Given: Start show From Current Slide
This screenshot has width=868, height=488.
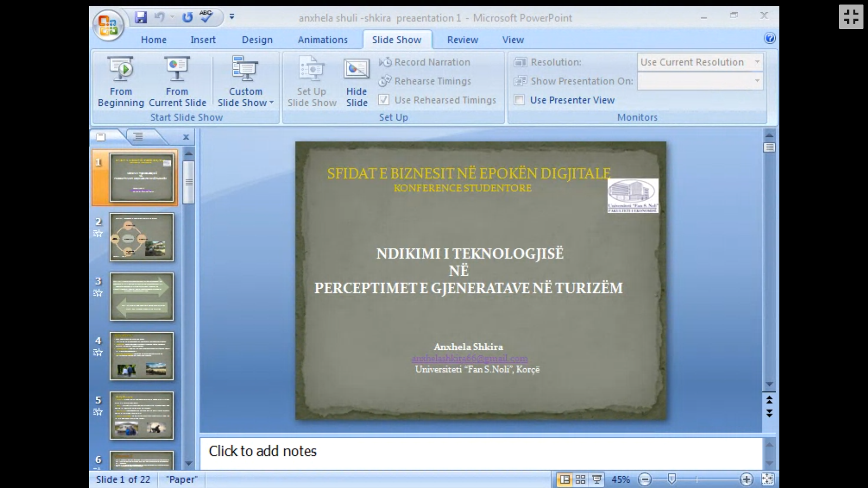Looking at the screenshot, I should point(177,81).
